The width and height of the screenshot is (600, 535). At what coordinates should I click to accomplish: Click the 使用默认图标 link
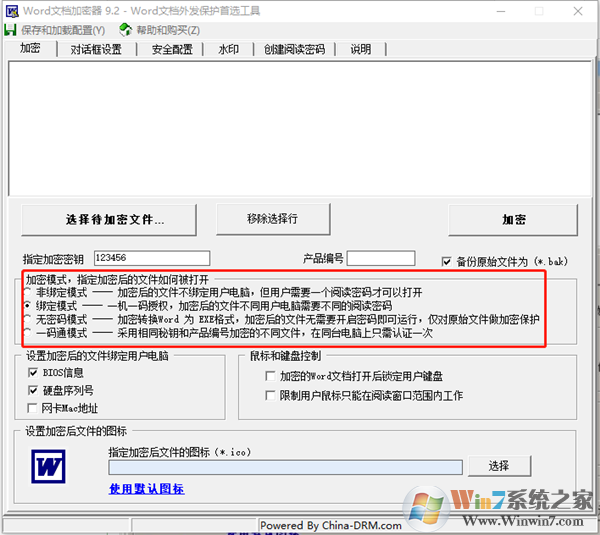[x=147, y=489]
